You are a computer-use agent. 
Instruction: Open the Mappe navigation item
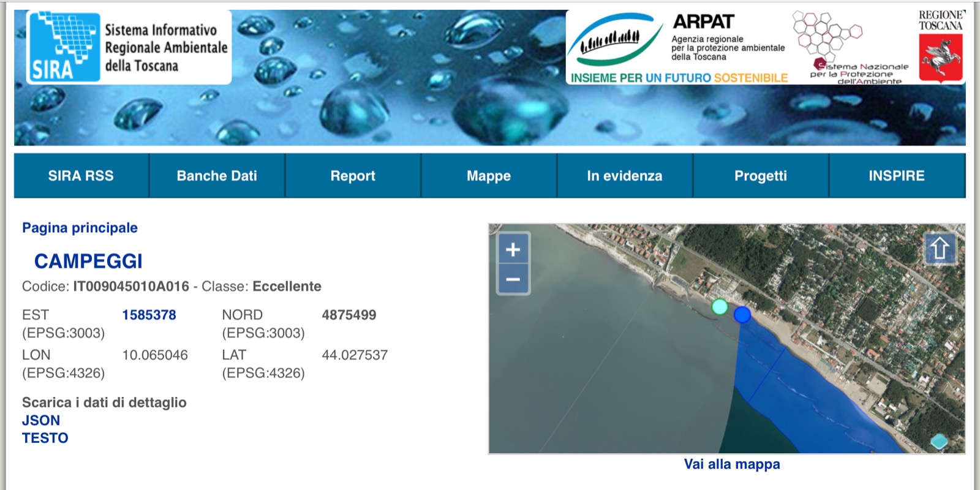pyautogui.click(x=489, y=176)
